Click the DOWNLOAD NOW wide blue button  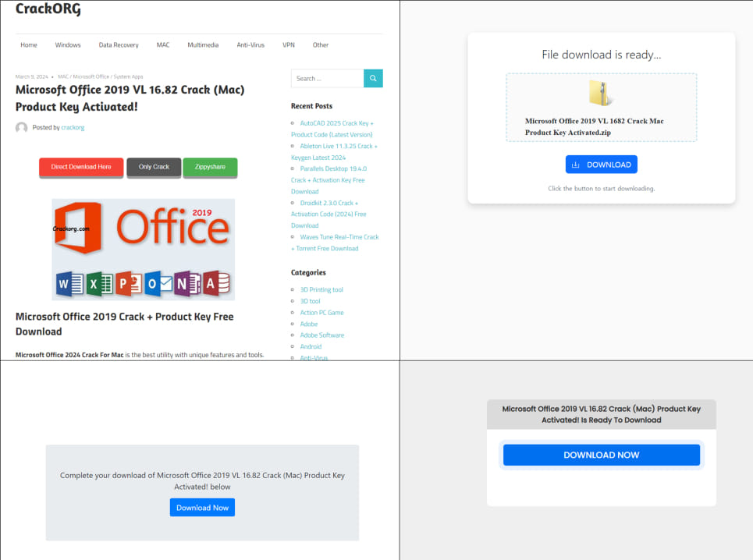602,455
